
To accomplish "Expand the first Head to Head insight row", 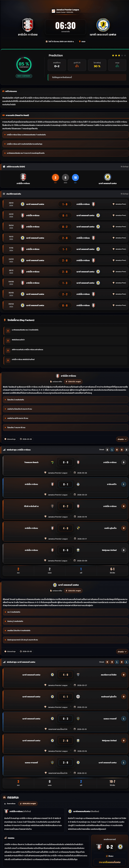I will (x=64, y=135).
